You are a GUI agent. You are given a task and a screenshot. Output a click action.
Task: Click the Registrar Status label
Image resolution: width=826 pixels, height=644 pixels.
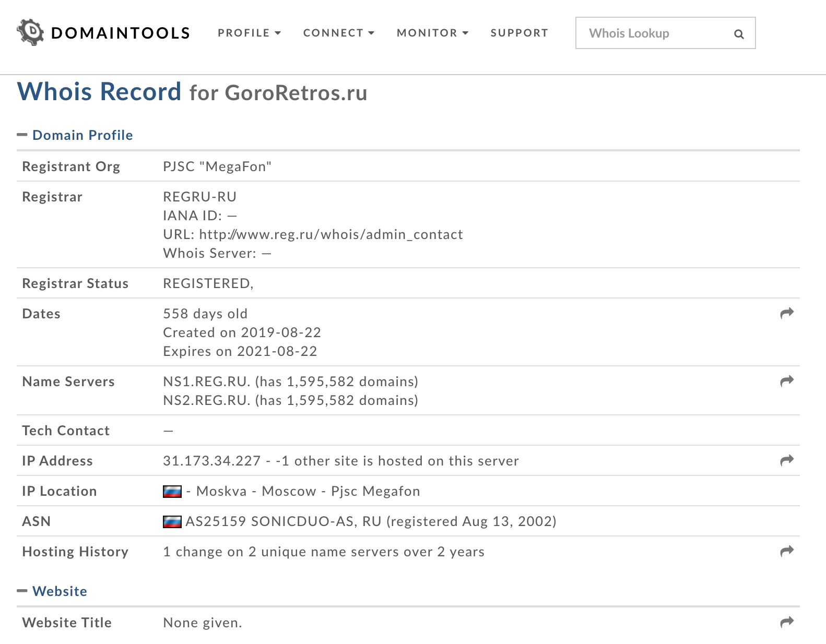coord(75,283)
